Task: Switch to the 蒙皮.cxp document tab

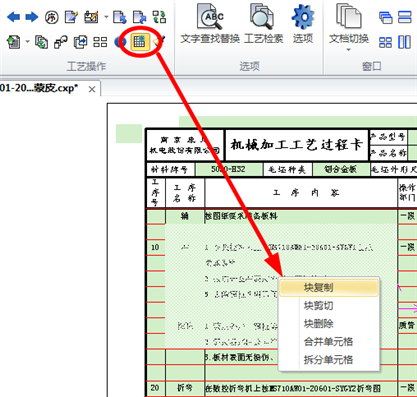Action: click(39, 88)
